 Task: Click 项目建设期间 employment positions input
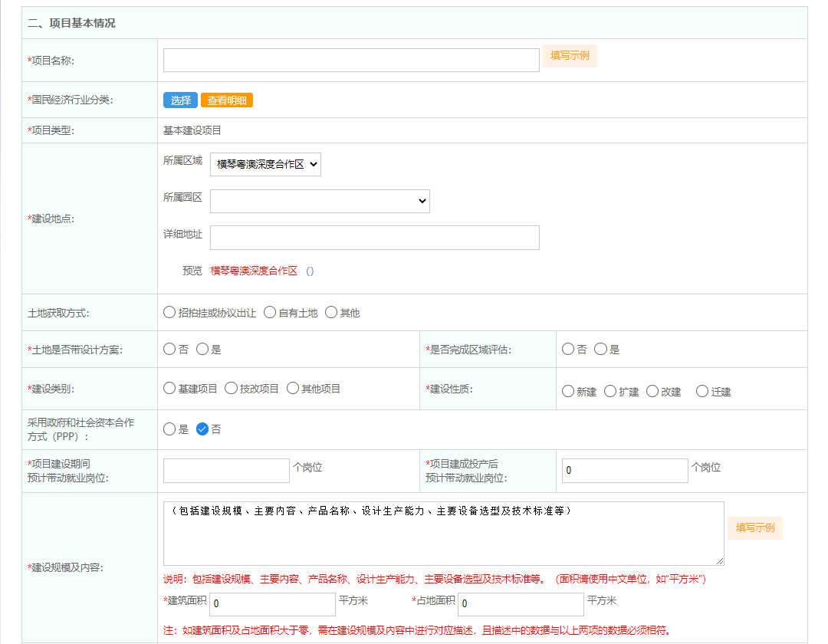(226, 471)
